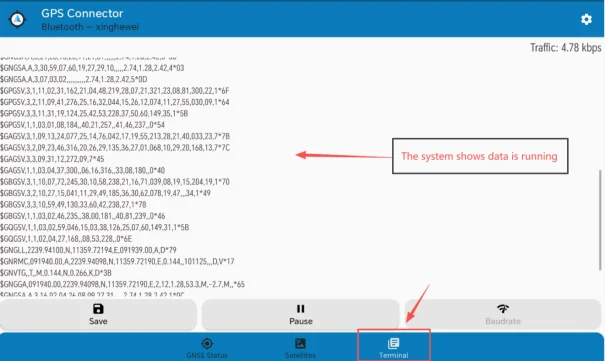This screenshot has height=361, width=605.
Task: Select the $GNGGA,091940.00 line
Action: click(122, 284)
